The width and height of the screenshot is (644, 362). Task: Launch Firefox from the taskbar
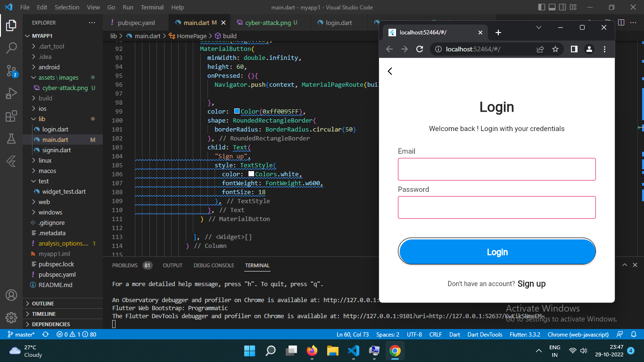coord(312,351)
